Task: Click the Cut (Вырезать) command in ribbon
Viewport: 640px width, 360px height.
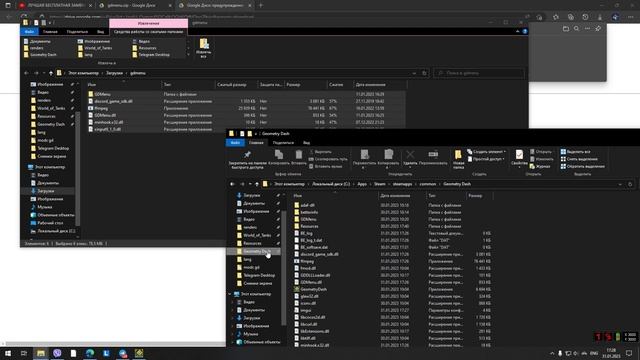Action: pyautogui.click(x=320, y=152)
